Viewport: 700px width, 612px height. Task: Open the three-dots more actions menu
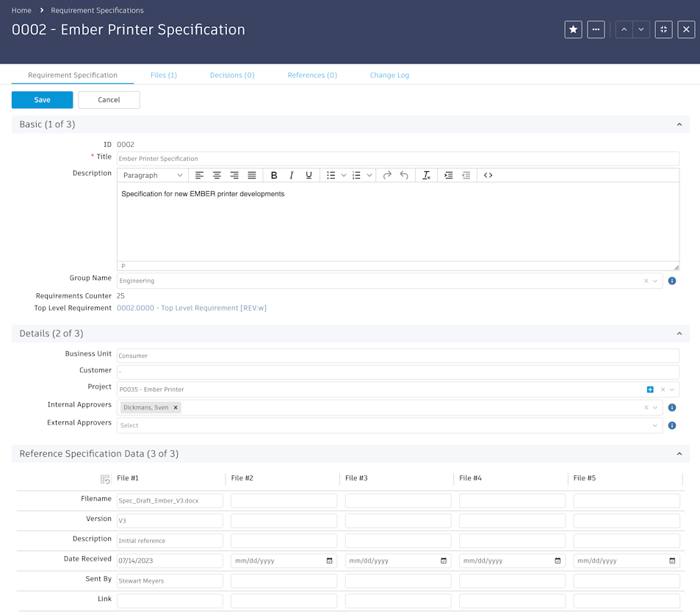click(596, 29)
